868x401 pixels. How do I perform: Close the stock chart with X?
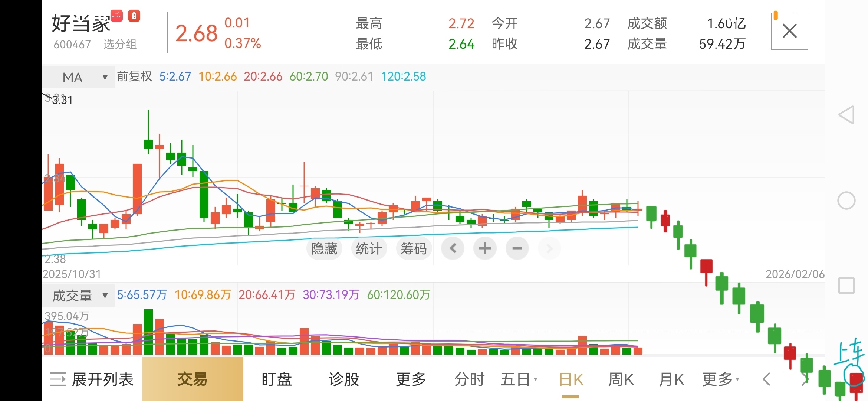point(789,31)
